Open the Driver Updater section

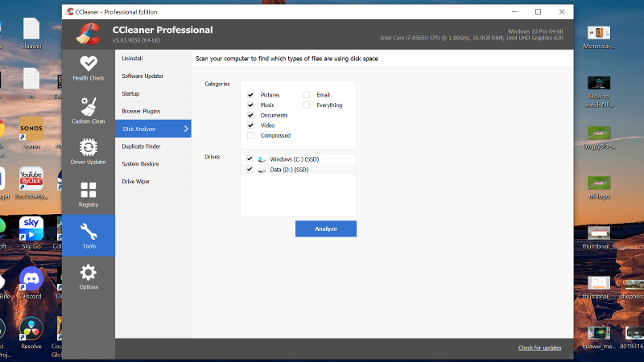pyautogui.click(x=89, y=152)
